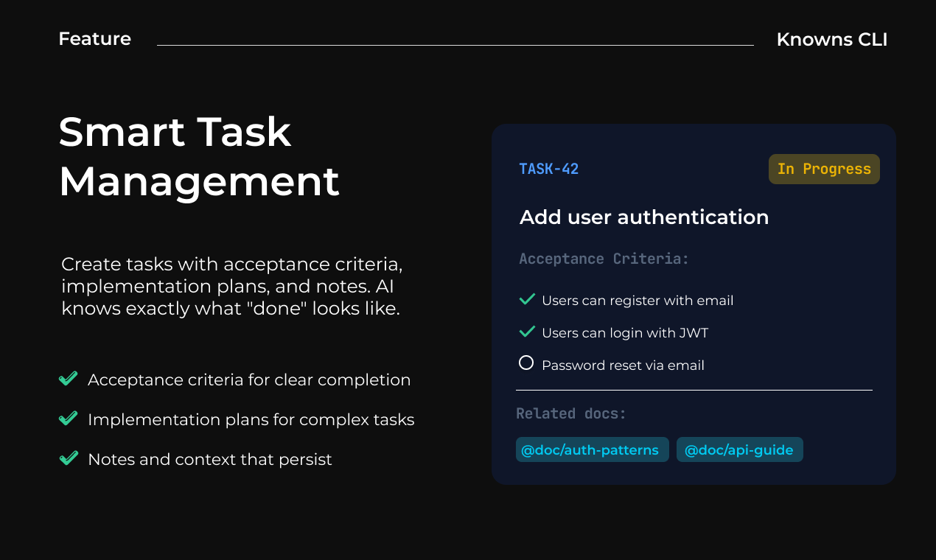Image resolution: width=936 pixels, height=560 pixels.
Task: Click the checkmark next to 'Users can login with JWT'
Action: 526,332
